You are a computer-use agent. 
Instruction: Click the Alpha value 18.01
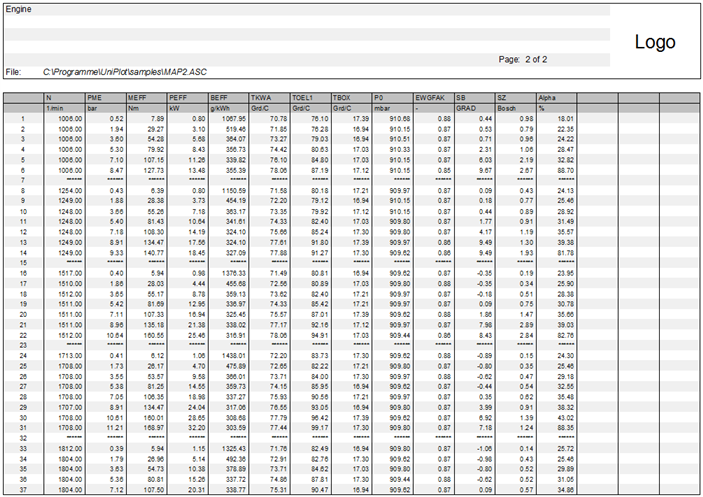[x=566, y=119]
